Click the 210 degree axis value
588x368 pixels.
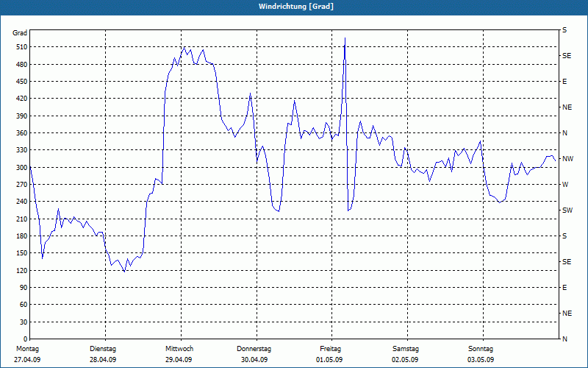click(22, 219)
